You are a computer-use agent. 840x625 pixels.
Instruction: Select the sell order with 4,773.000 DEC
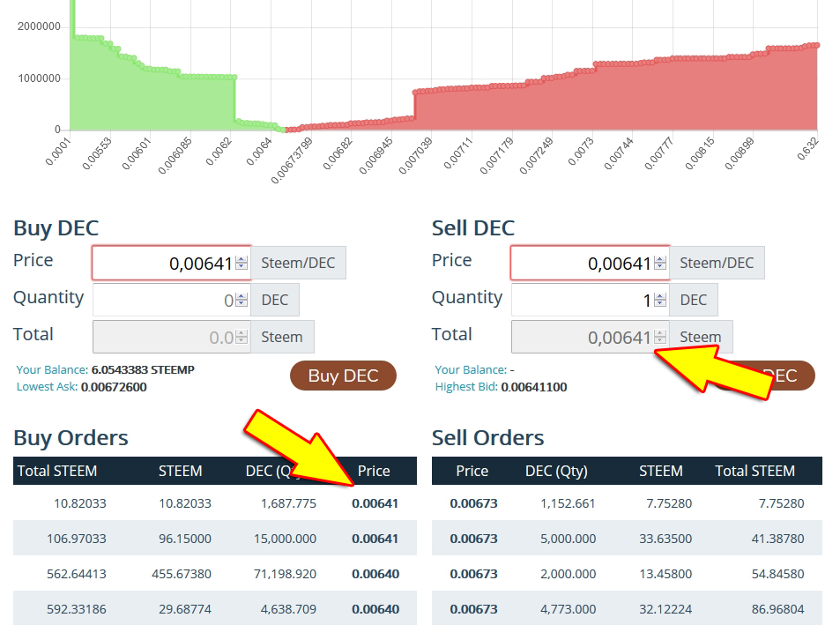627,609
